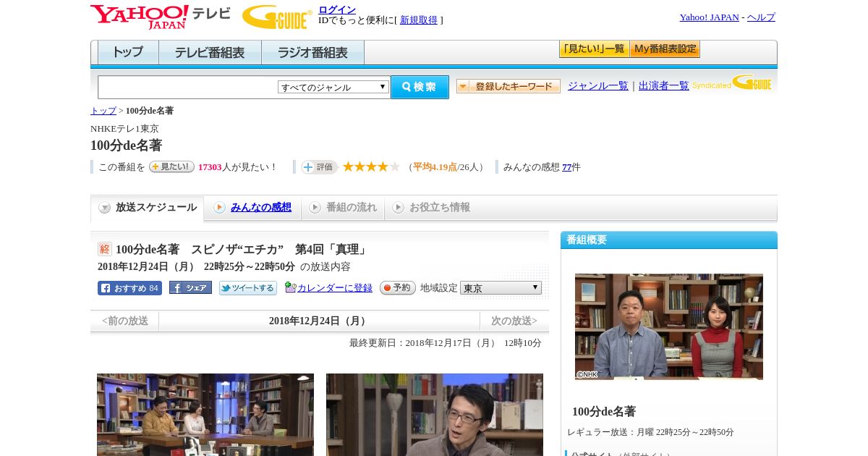Select the みんなの感想 tab

click(x=261, y=207)
